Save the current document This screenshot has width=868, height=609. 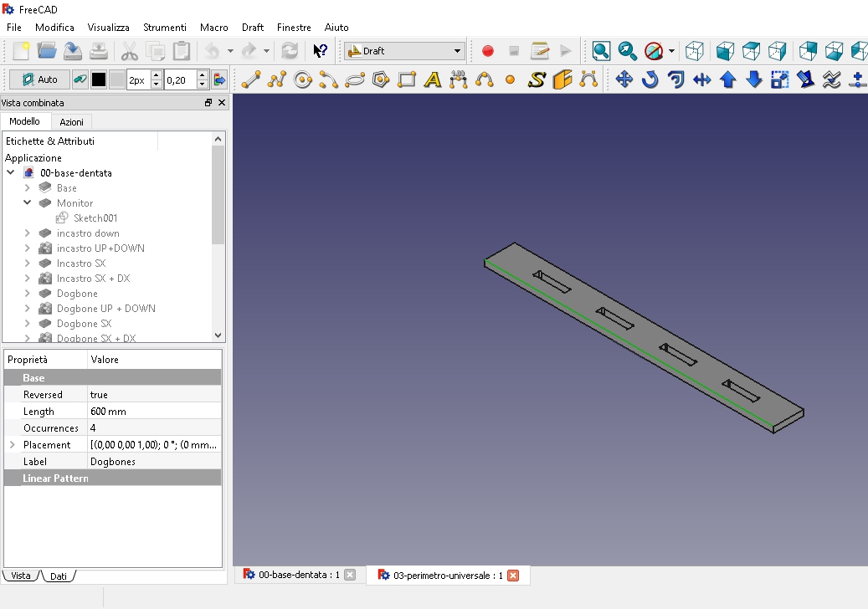(73, 51)
